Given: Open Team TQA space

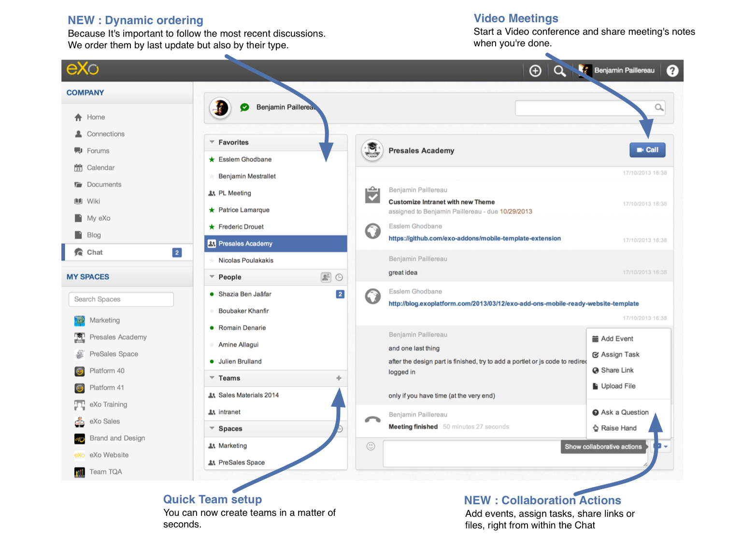Looking at the screenshot, I should (x=105, y=472).
